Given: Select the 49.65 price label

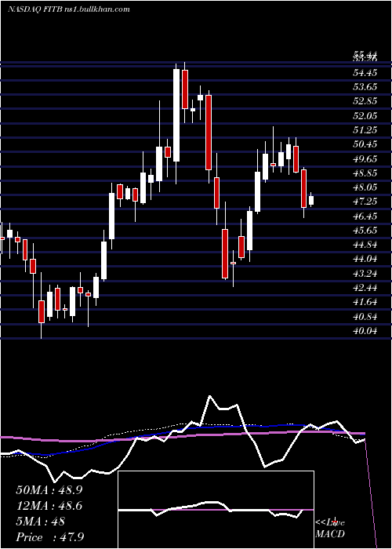Looking at the screenshot, I should coord(365,158).
